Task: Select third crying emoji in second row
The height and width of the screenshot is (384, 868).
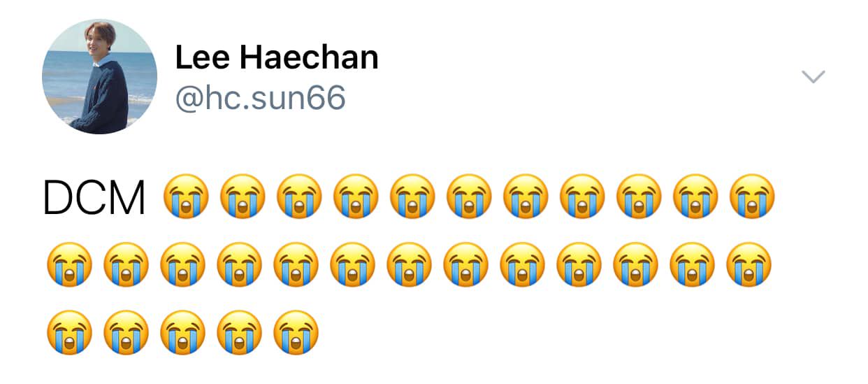Action: coord(182,264)
